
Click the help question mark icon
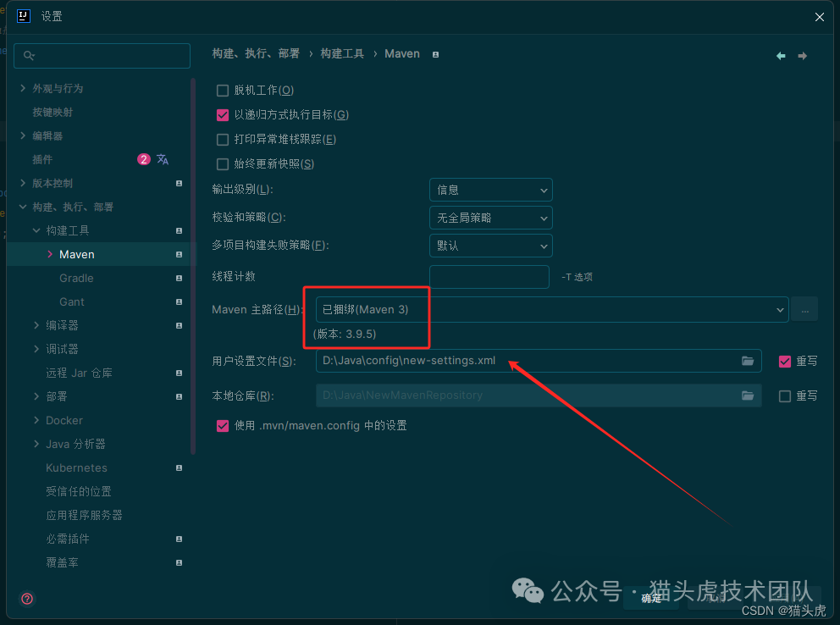[27, 598]
